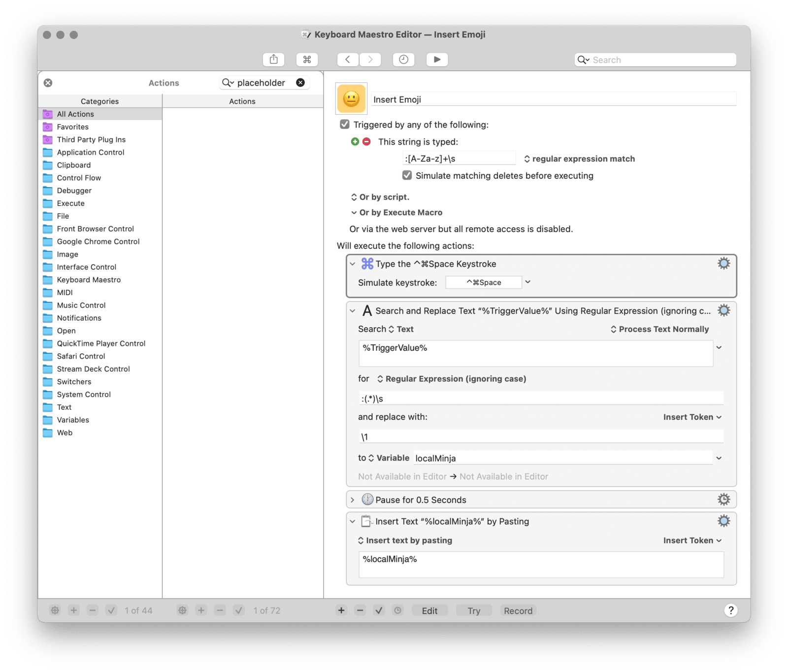Image resolution: width=788 pixels, height=672 pixels.
Task: Toggle "Triggered by any of the following" checkbox
Action: pyautogui.click(x=345, y=125)
